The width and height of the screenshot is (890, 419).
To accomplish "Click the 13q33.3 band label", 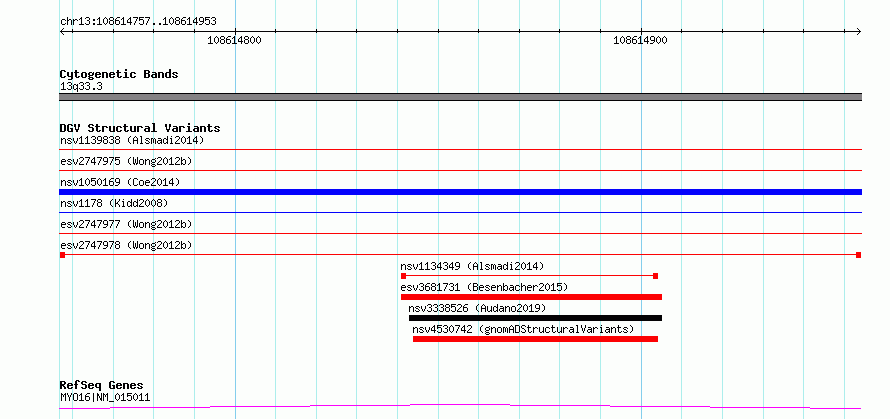I will coord(81,87).
